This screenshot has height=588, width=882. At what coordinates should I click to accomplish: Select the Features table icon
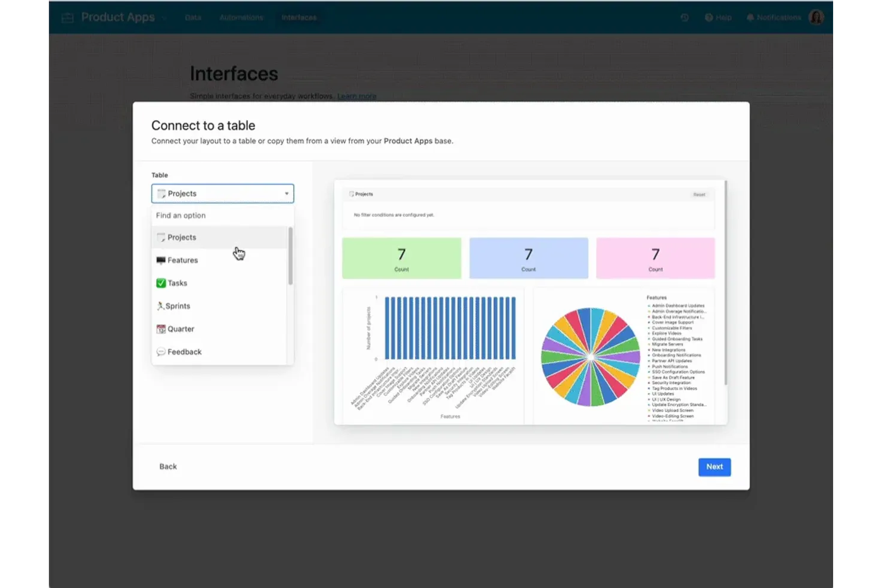161,260
